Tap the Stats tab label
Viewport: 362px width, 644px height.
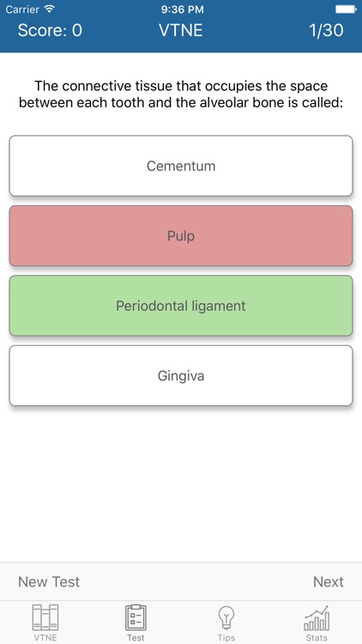coord(317,638)
